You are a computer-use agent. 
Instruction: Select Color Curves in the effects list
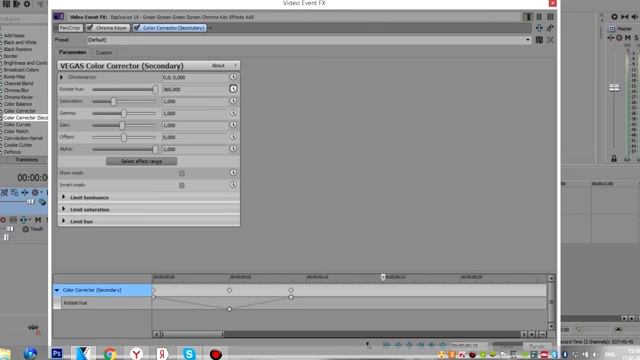(17, 124)
